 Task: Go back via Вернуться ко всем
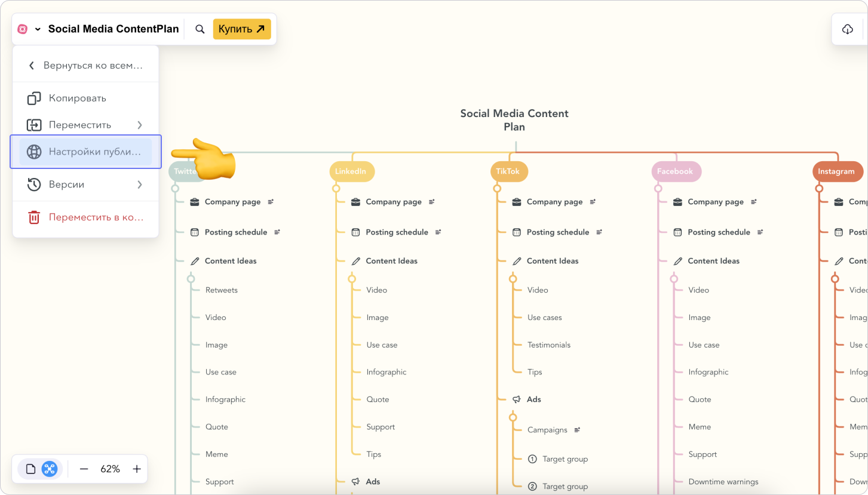click(x=85, y=66)
